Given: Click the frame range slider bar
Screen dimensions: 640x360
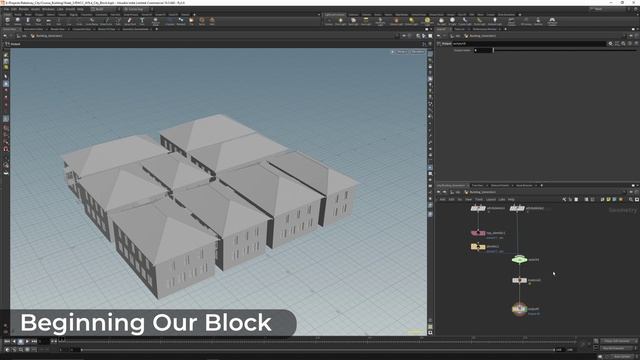Looking at the screenshot, I should 317,350.
